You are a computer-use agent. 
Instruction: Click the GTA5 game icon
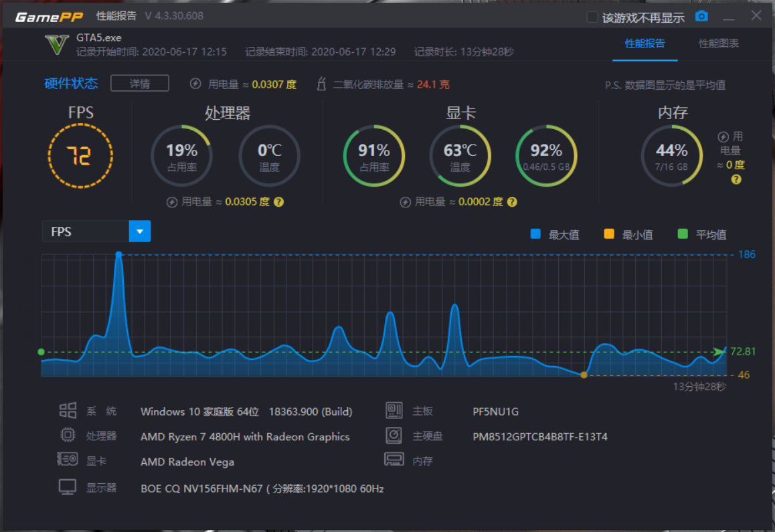pyautogui.click(x=57, y=45)
